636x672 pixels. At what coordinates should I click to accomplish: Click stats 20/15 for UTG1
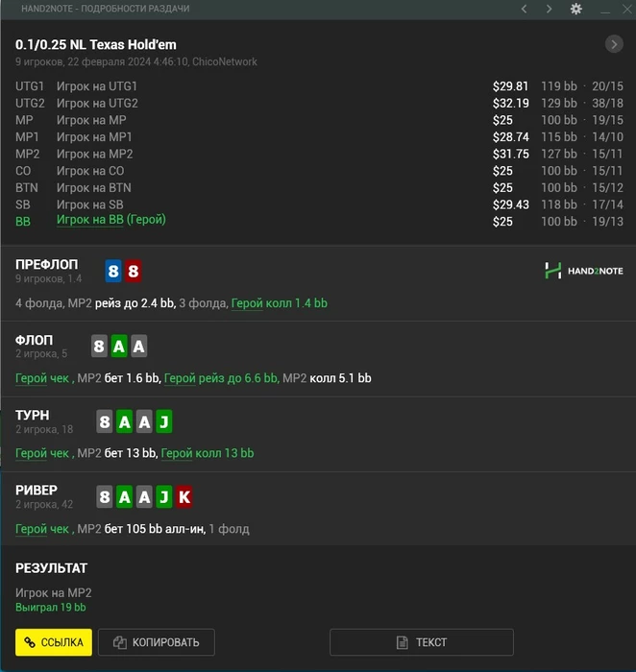coord(607,86)
